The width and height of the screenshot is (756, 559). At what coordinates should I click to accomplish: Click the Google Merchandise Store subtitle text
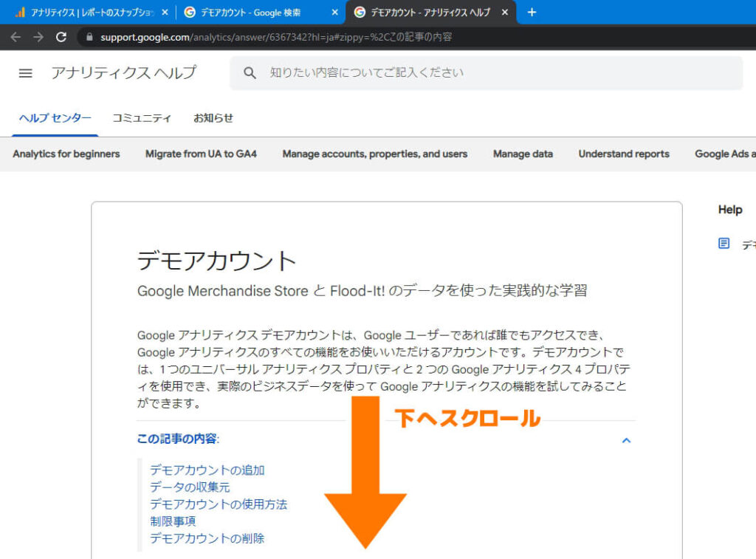362,291
